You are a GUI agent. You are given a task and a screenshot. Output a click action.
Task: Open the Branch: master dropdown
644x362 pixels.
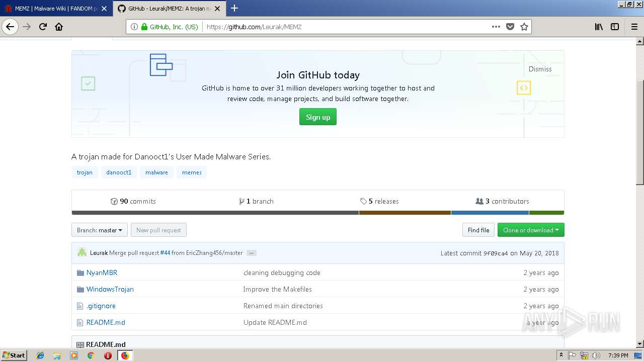coord(100,230)
